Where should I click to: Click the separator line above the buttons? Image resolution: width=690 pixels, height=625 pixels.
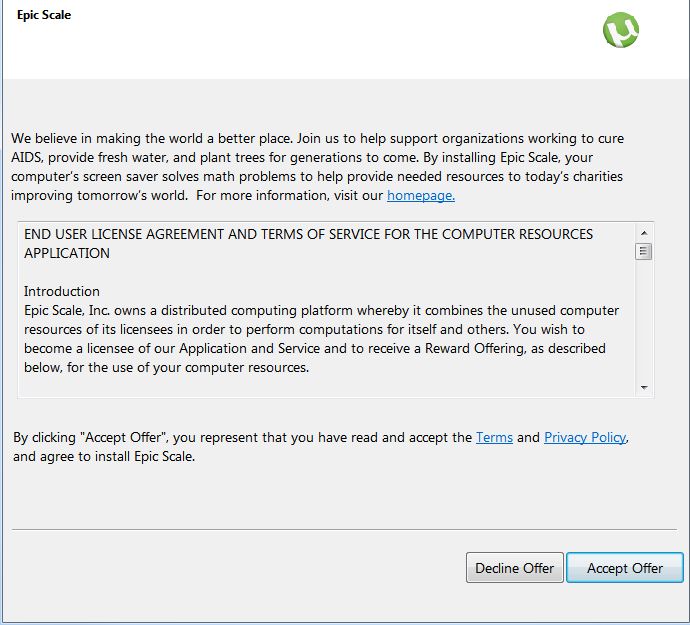pos(344,529)
